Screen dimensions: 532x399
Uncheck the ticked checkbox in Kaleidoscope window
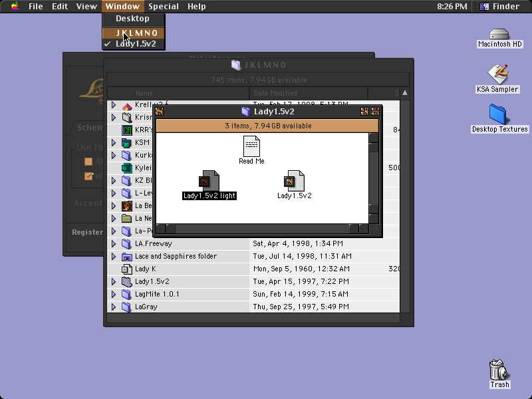coord(88,176)
